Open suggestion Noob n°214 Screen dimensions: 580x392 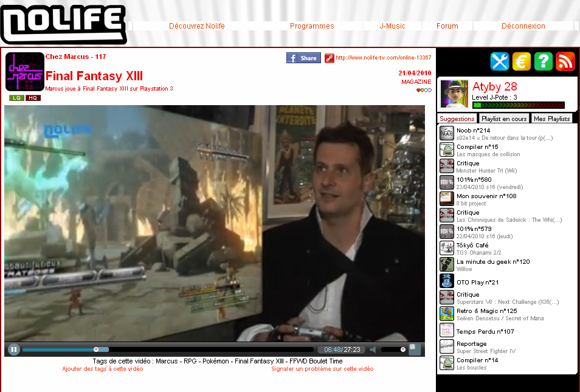(473, 130)
